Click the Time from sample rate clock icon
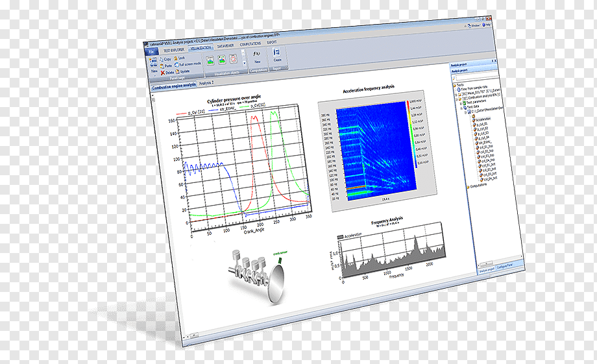597x364 pixels. 459,90
